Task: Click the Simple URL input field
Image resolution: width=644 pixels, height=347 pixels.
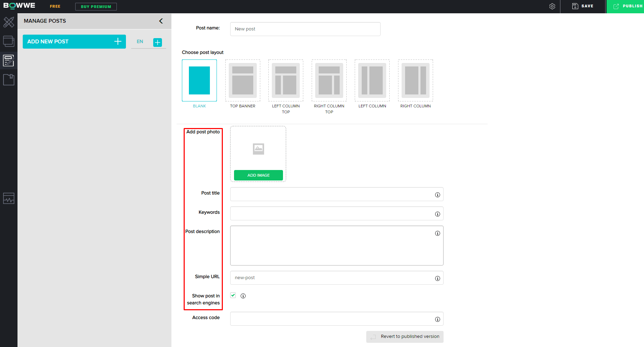Action: [337, 278]
